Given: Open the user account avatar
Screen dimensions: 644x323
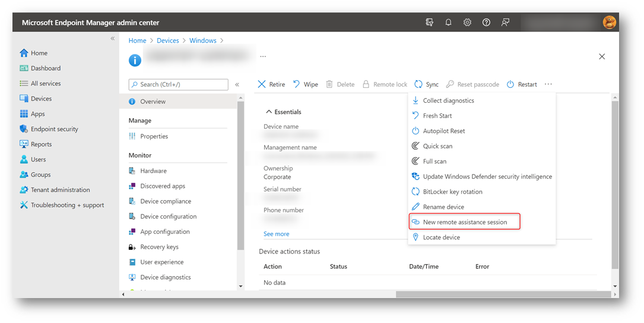Looking at the screenshot, I should 609,22.
